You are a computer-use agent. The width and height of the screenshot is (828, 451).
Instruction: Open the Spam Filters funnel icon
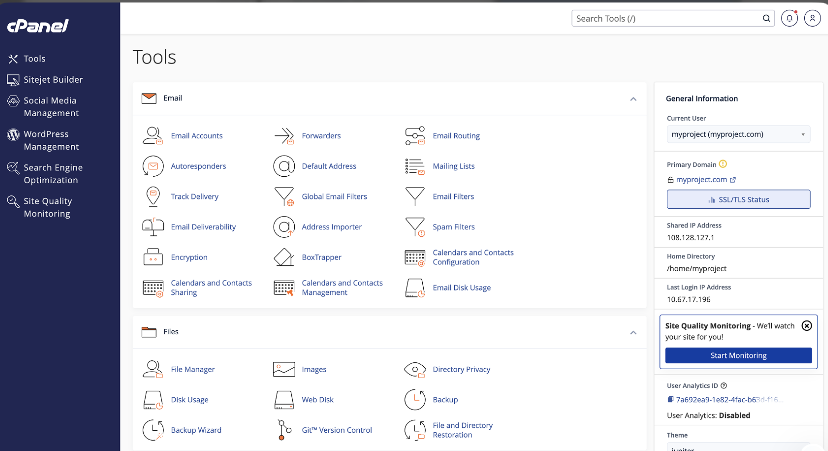(x=415, y=227)
